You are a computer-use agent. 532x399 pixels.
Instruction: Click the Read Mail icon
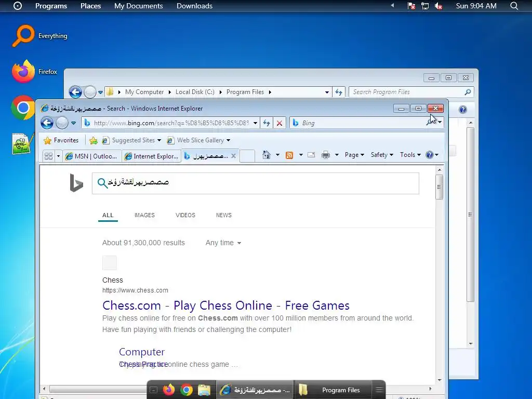pos(311,155)
